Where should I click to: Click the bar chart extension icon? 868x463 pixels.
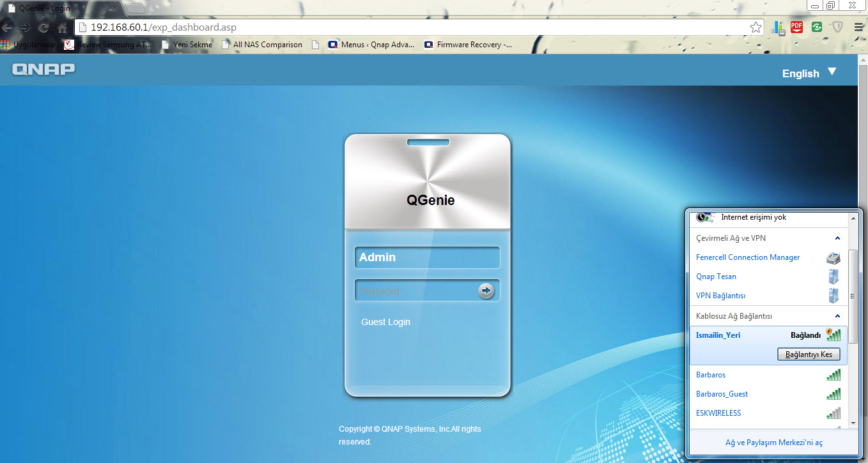pos(777,27)
